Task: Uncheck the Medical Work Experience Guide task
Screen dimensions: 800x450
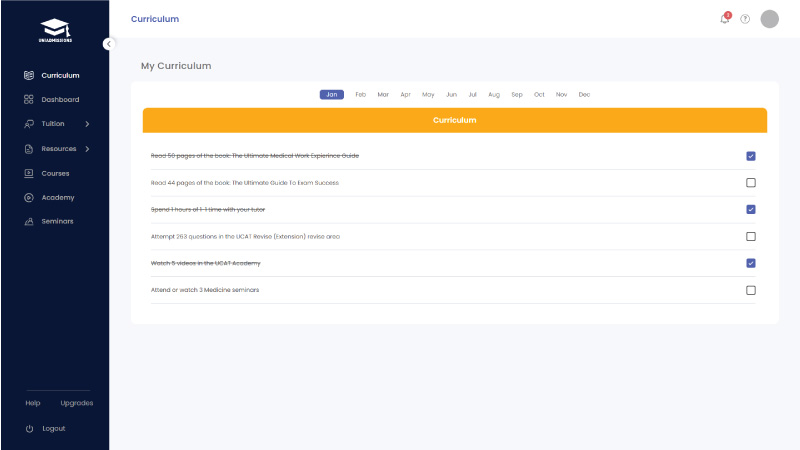Action: tap(751, 156)
